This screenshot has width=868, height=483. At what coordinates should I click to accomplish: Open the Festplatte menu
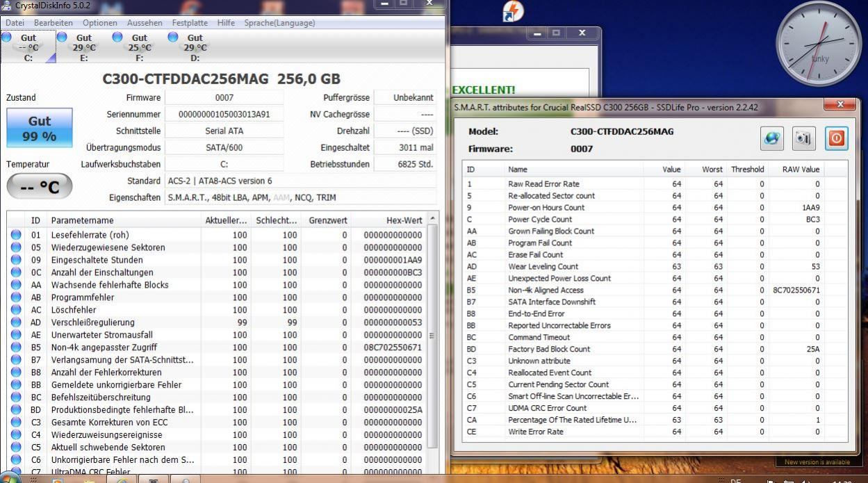click(190, 23)
